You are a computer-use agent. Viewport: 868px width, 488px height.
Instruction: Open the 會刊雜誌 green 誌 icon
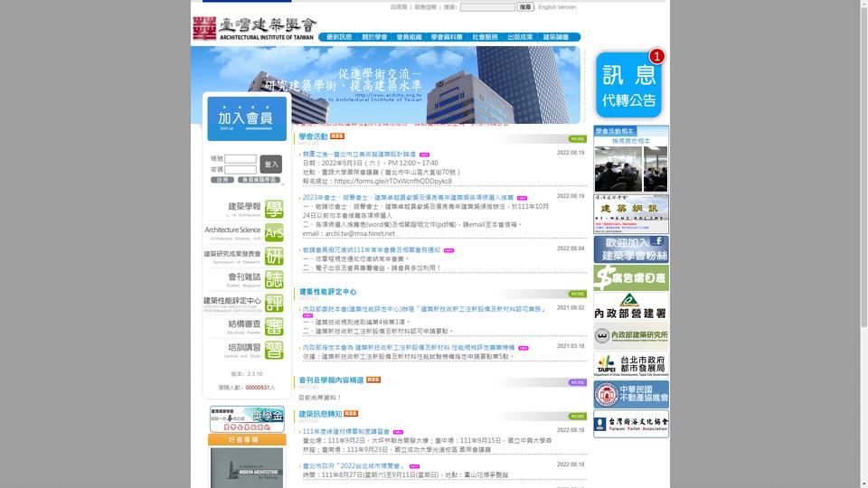[x=274, y=279]
